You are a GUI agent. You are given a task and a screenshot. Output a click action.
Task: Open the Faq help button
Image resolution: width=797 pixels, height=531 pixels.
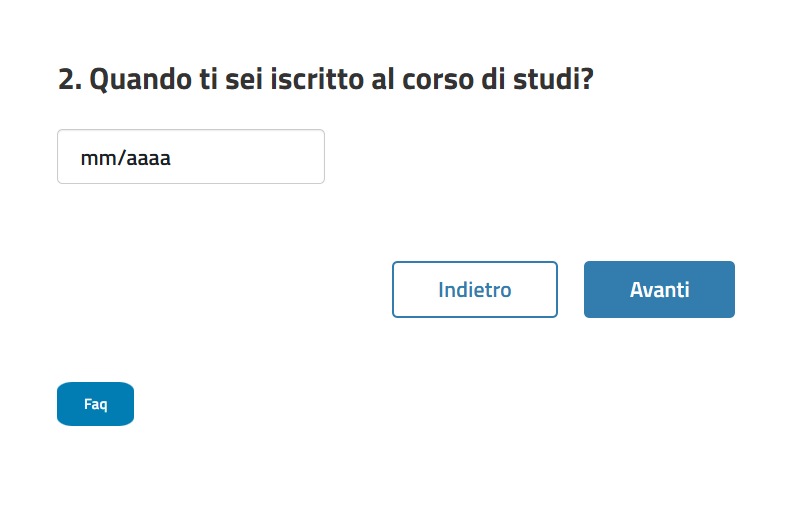(95, 404)
